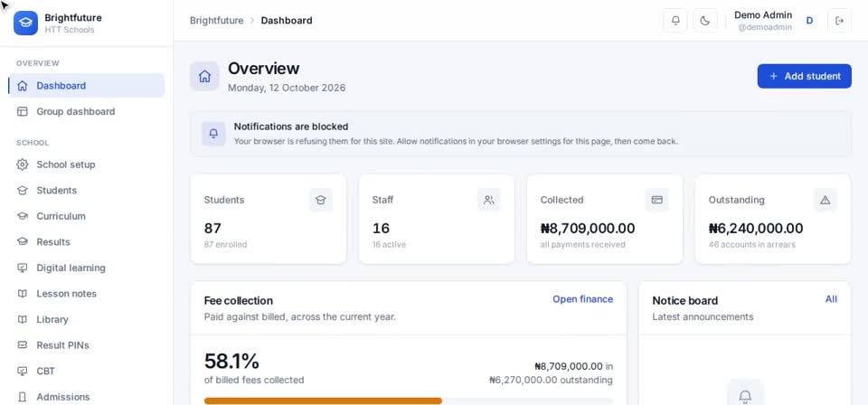Open Dashboard in the sidebar
This screenshot has width=868, height=405.
(x=87, y=86)
